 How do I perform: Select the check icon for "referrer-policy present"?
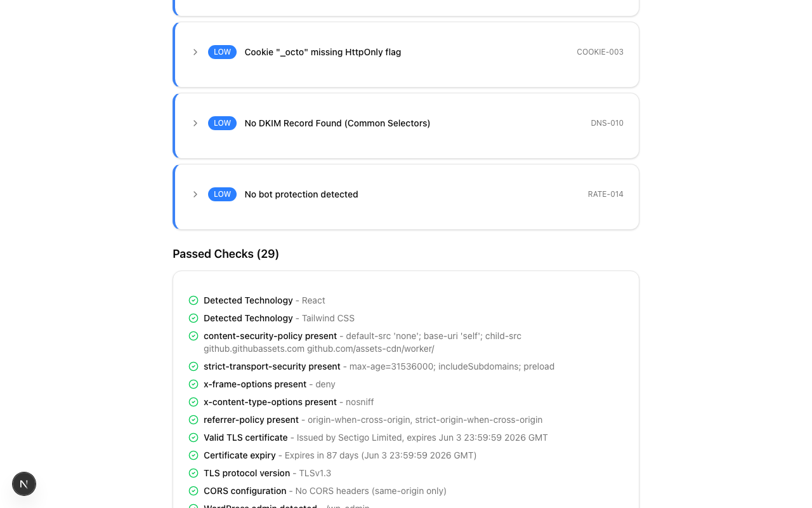(x=193, y=420)
